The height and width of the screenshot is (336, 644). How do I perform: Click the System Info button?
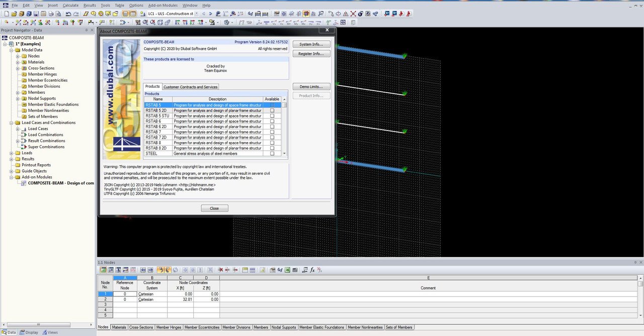coord(311,44)
